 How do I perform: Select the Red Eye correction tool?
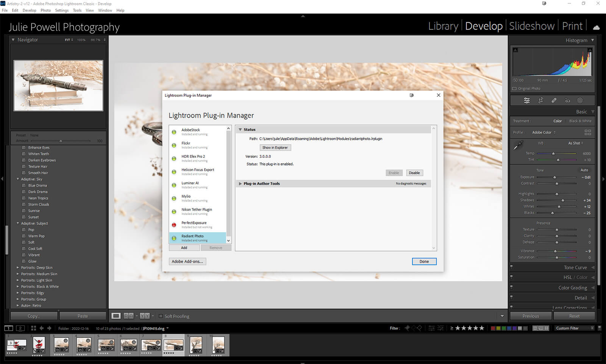point(567,100)
